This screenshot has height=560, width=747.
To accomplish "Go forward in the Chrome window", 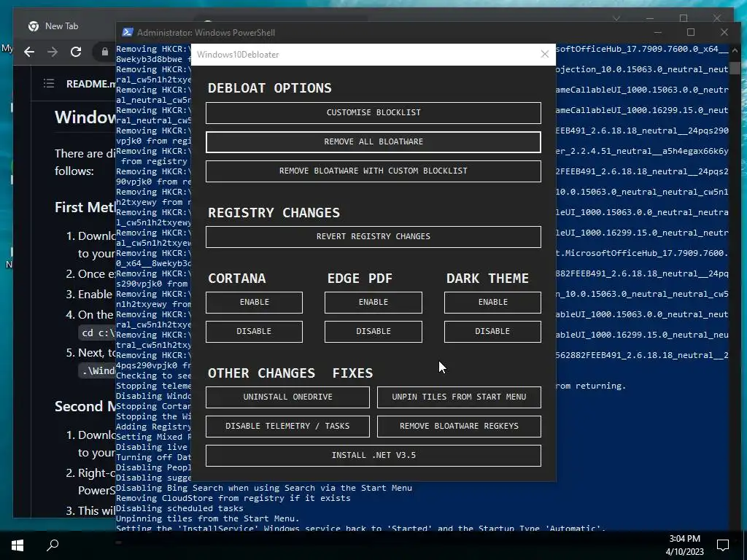I will pos(53,52).
